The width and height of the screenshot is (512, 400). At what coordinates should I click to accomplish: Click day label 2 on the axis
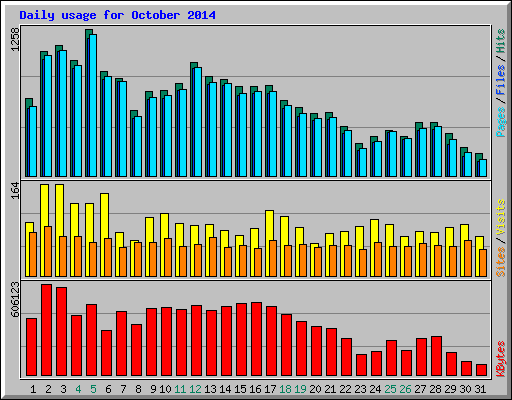click(x=48, y=389)
